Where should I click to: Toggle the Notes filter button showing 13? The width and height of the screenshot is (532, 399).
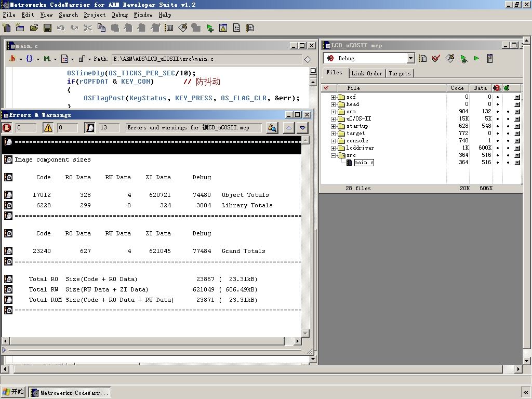click(x=89, y=128)
